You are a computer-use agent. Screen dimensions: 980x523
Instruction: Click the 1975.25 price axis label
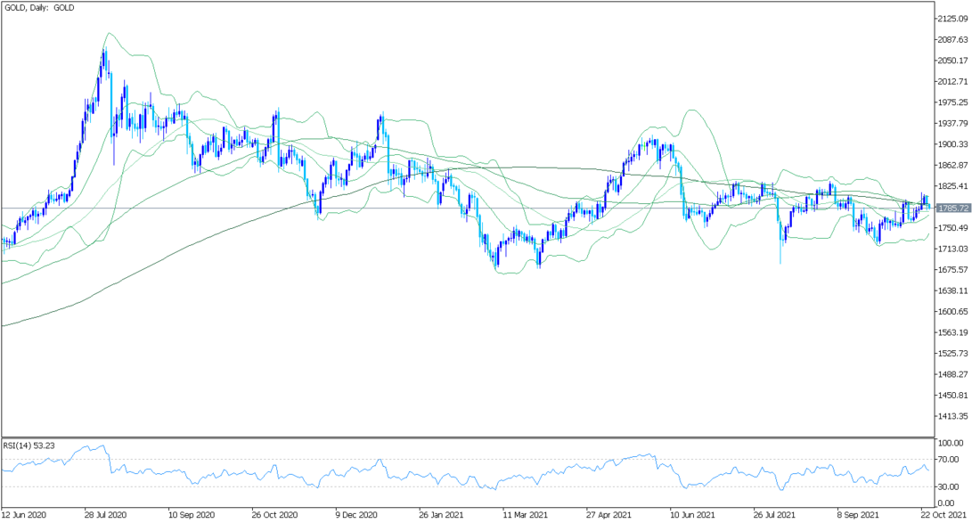[952, 102]
